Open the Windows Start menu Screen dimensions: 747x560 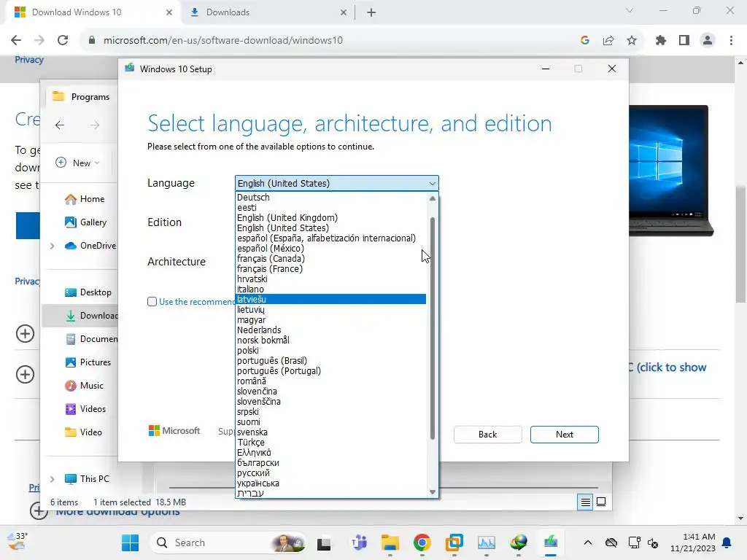[x=130, y=542]
